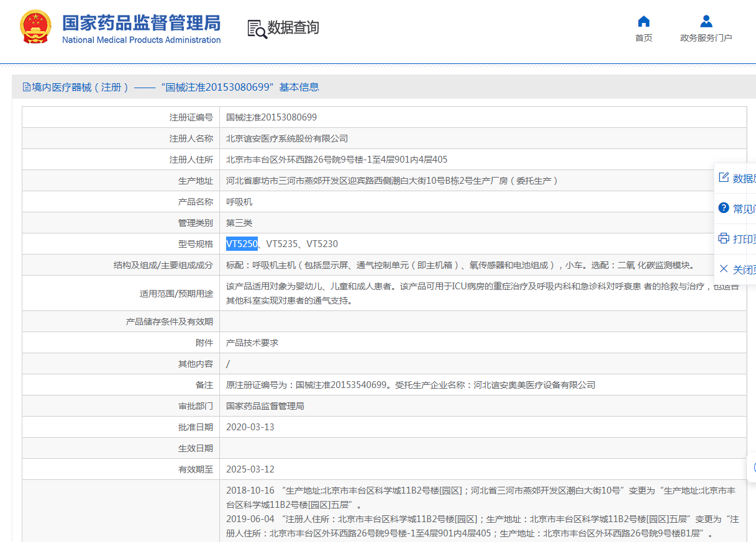
Task: Click the 有效期至 label cell
Action: coord(121,470)
